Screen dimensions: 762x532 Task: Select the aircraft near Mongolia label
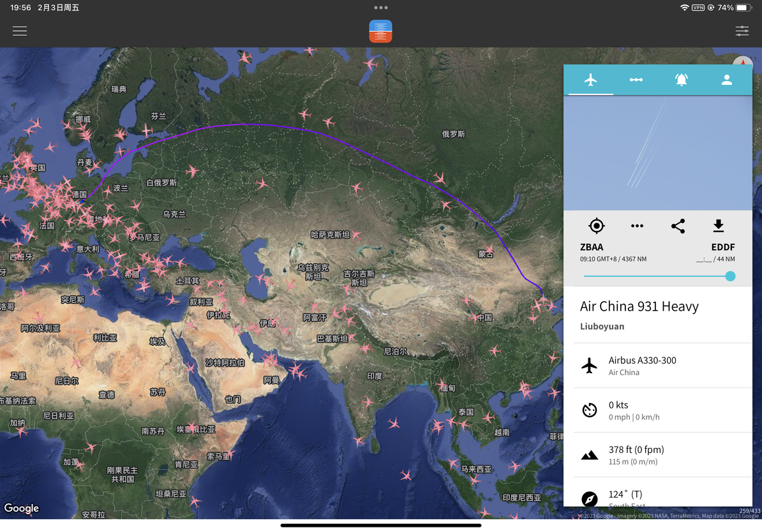click(x=489, y=249)
